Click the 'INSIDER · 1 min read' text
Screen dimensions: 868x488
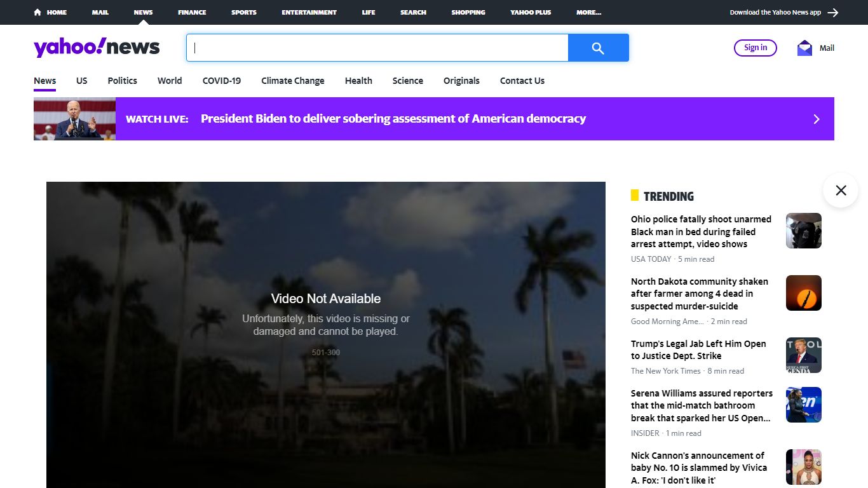pos(666,433)
